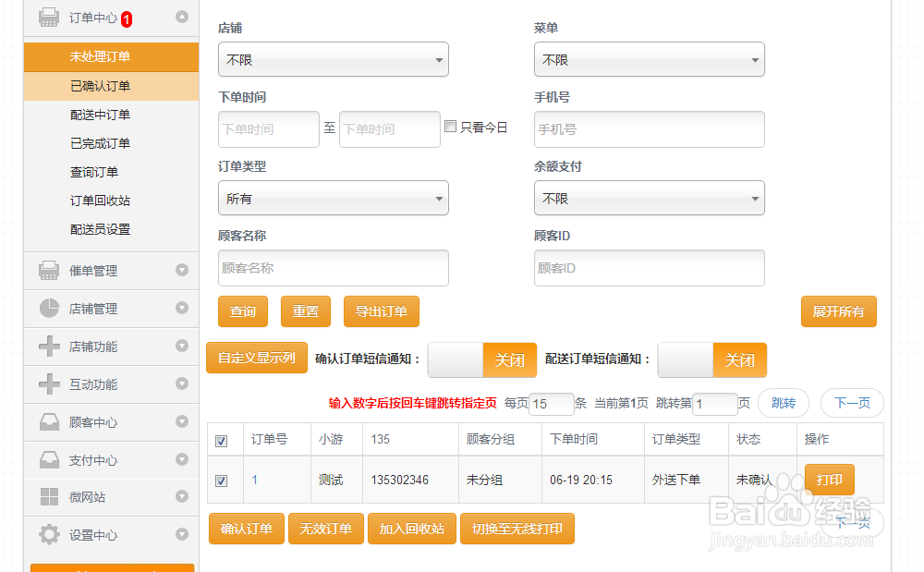Open the 店铺 dropdown
924x572 pixels.
333,59
